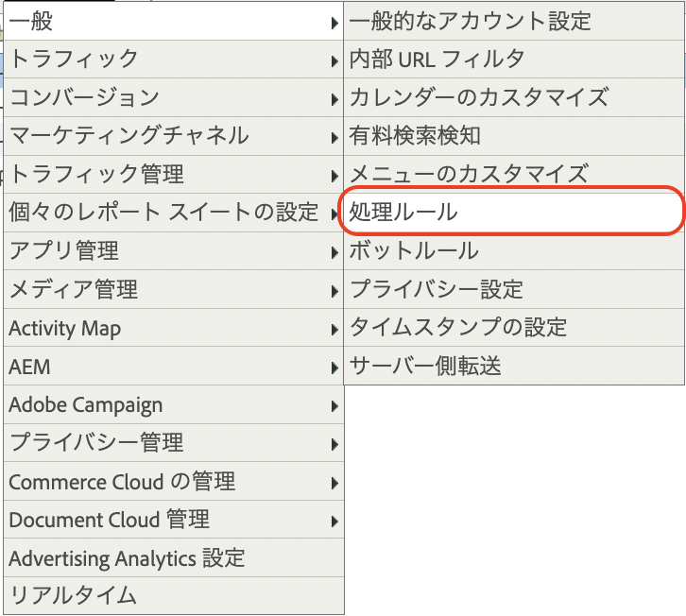Viewport: 686px width, 616px height.
Task: Select リアルタイム menu entry
Action: tap(174, 596)
